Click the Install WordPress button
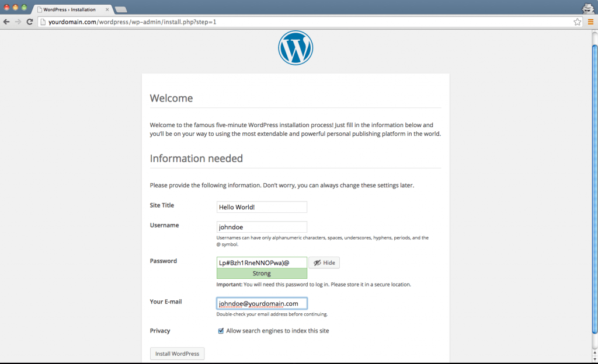This screenshot has height=364, width=598. (x=177, y=353)
